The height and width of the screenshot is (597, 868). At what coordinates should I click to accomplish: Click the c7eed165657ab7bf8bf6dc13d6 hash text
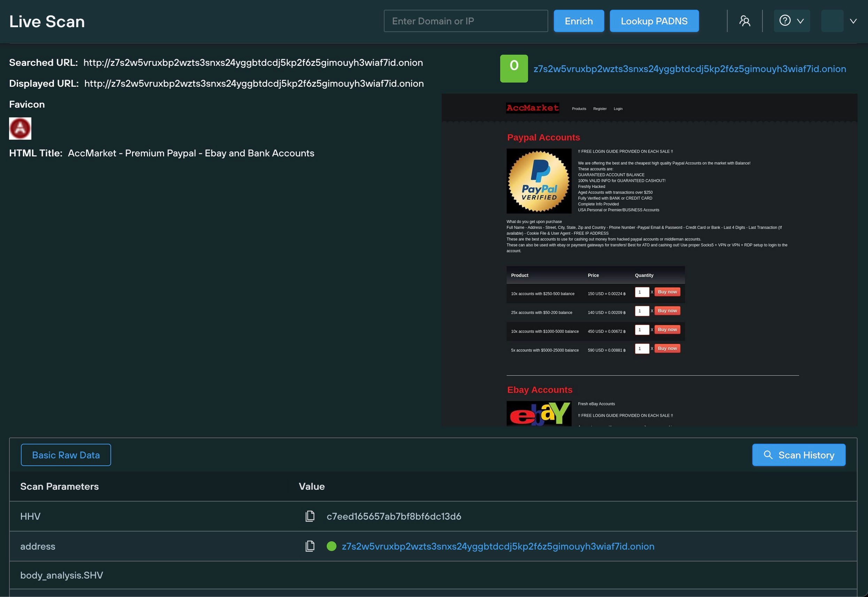[x=394, y=516]
